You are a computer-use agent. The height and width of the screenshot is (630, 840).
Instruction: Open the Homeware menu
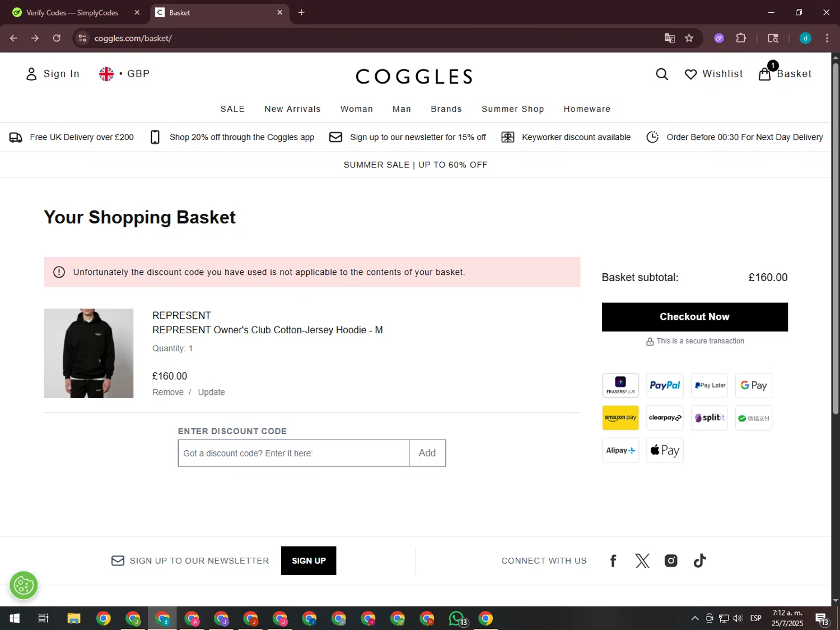pyautogui.click(x=587, y=109)
